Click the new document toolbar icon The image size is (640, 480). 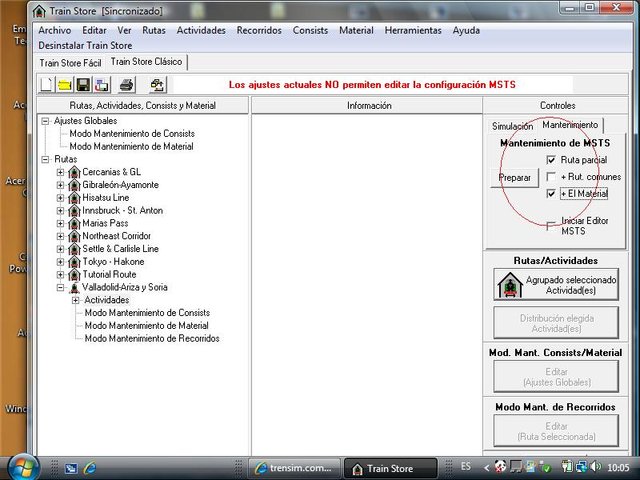(x=47, y=85)
